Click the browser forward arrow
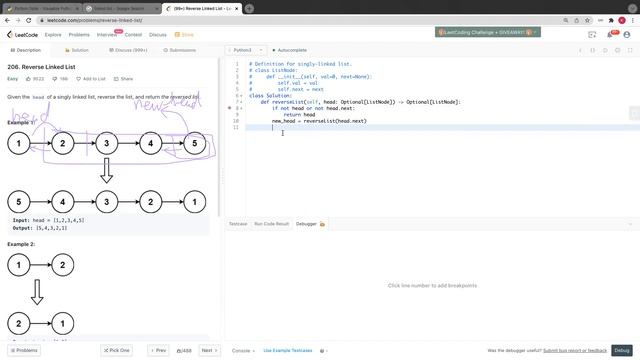 pos(18,20)
